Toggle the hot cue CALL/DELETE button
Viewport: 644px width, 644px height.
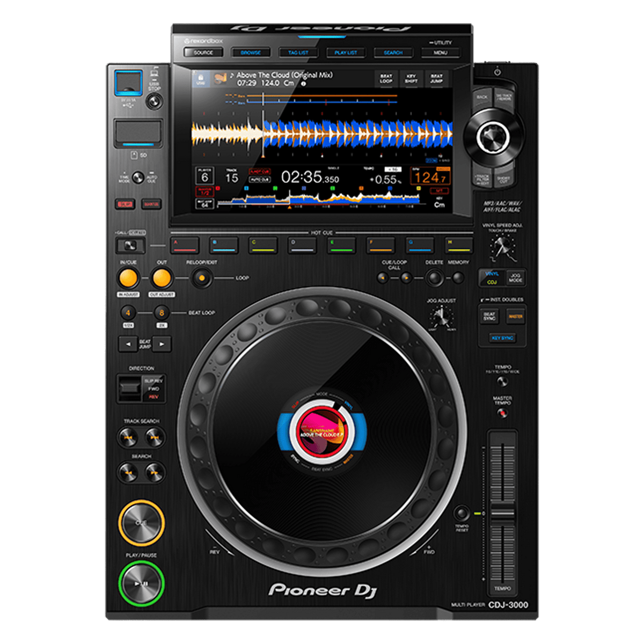click(x=130, y=246)
